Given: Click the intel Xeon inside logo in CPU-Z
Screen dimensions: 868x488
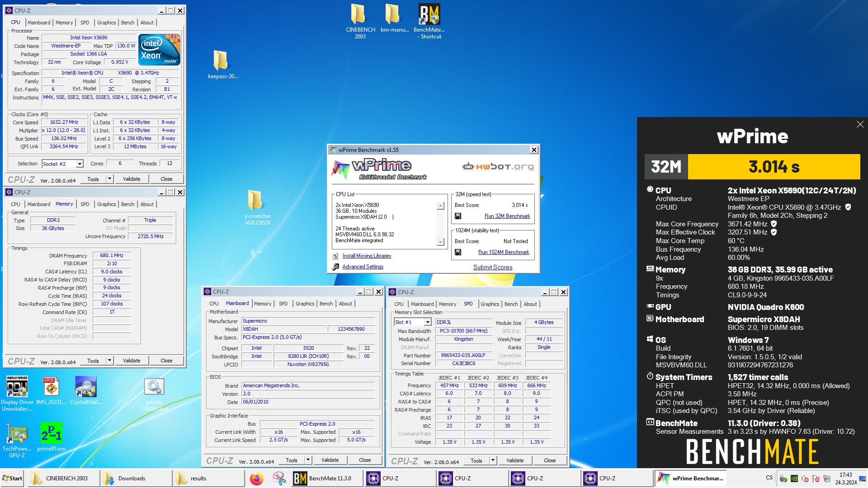Looking at the screenshot, I should (159, 50).
